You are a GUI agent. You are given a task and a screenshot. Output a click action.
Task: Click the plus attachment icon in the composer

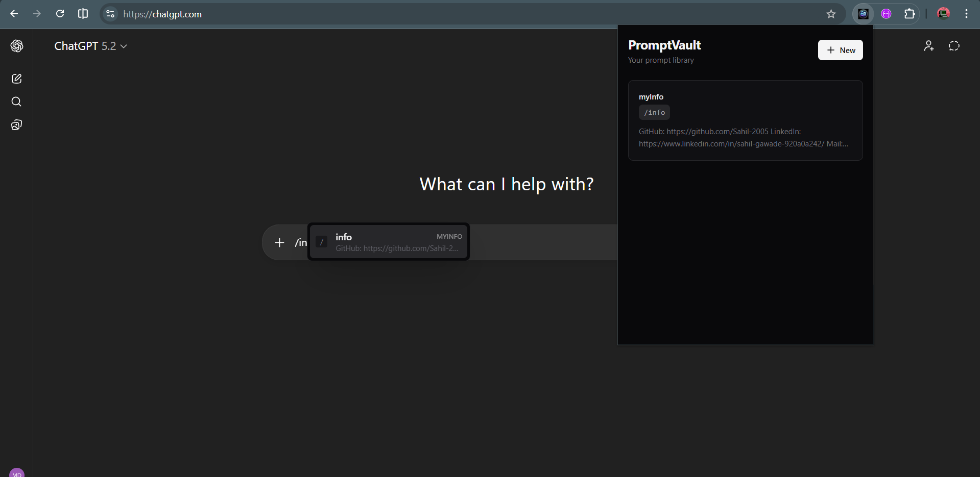279,242
